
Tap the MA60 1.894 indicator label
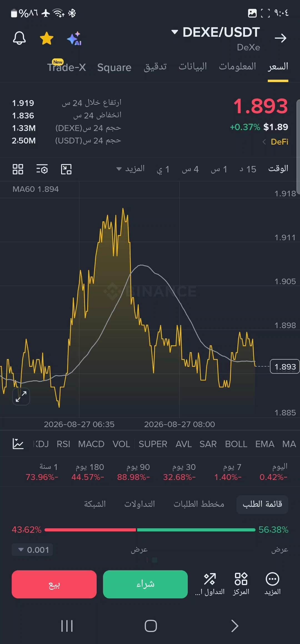(36, 189)
